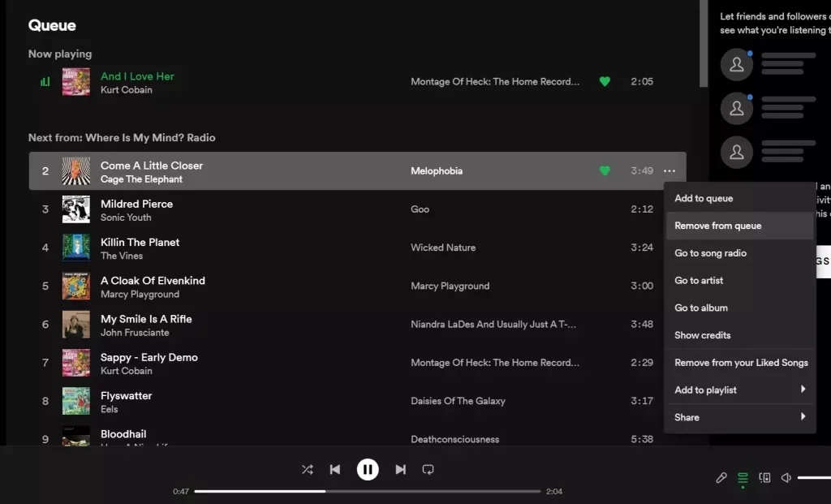Select the Sappy - Early Demo title
The width and height of the screenshot is (831, 504).
(x=149, y=358)
